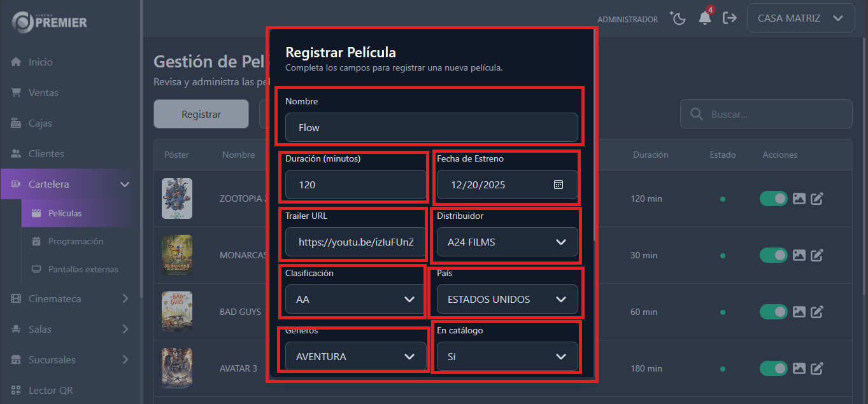This screenshot has height=404, width=868.
Task: Edit the BAD GUYS movie entry
Action: click(817, 312)
